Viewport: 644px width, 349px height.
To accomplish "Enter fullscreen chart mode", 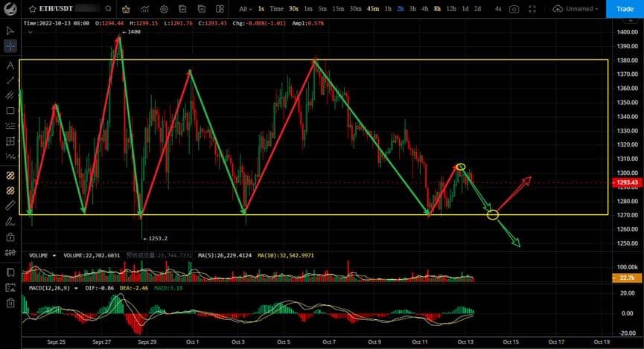I will point(533,9).
